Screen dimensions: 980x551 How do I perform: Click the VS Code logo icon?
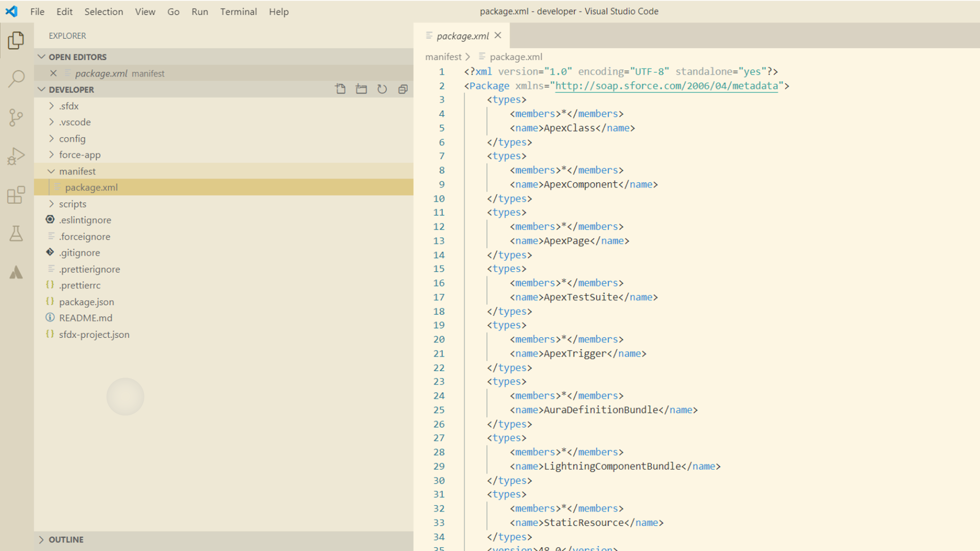coord(11,11)
